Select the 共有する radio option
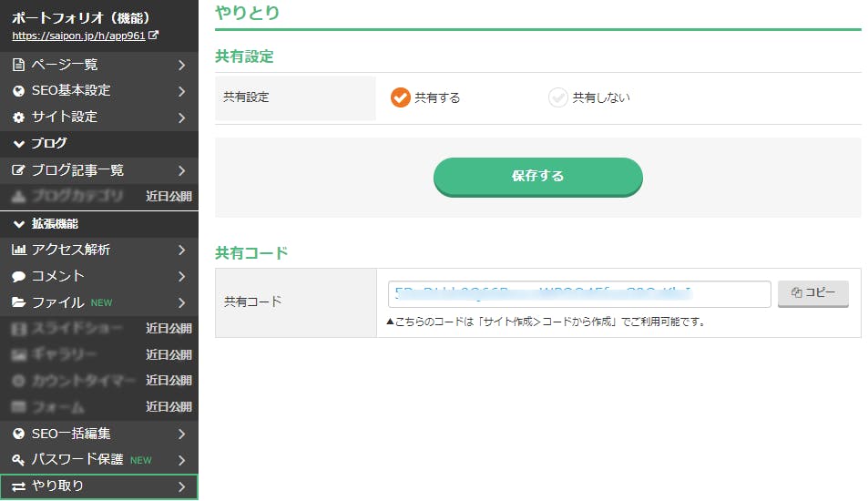This screenshot has width=868, height=501. coord(401,97)
